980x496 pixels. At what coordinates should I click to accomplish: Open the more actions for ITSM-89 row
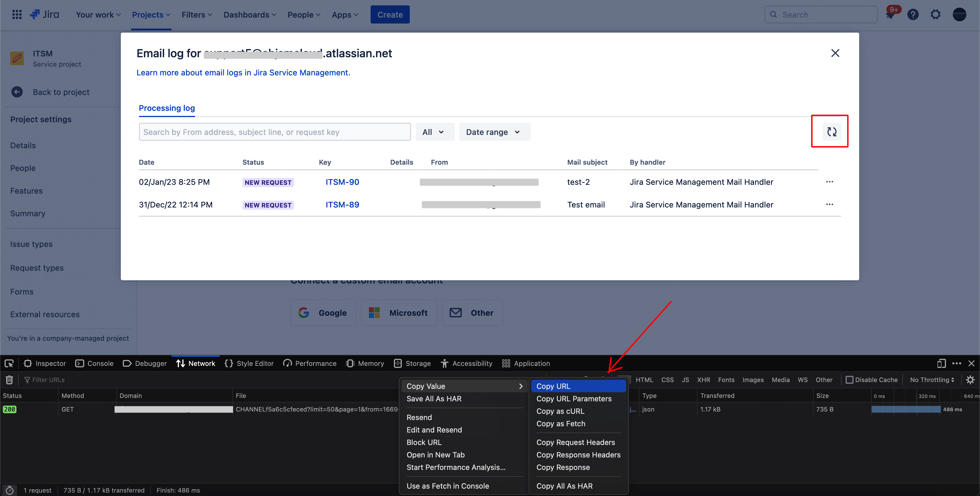(829, 205)
